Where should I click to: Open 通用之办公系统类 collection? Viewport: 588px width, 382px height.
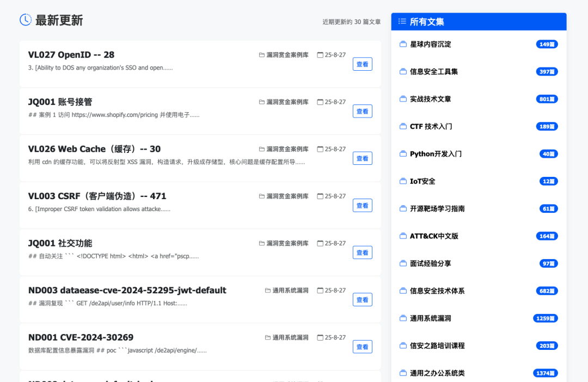point(437,373)
